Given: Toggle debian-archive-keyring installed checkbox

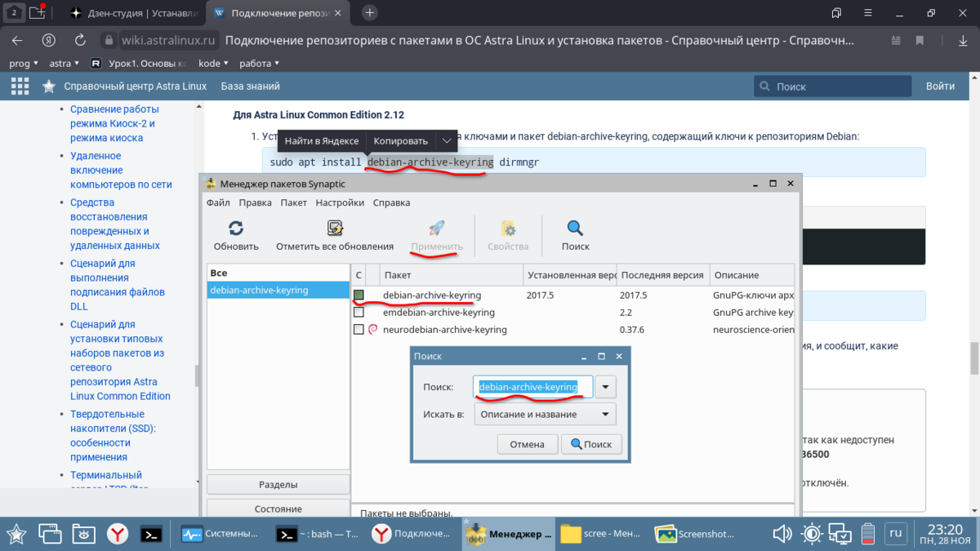Looking at the screenshot, I should pos(359,295).
